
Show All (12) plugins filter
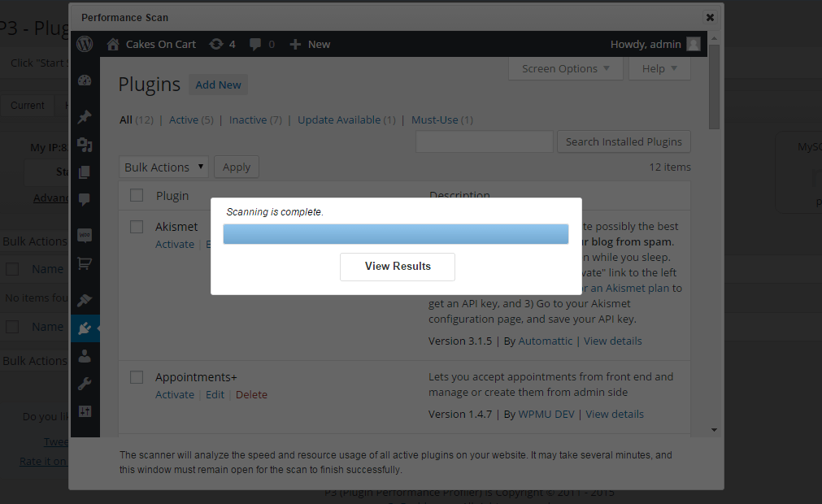pyautogui.click(x=137, y=120)
